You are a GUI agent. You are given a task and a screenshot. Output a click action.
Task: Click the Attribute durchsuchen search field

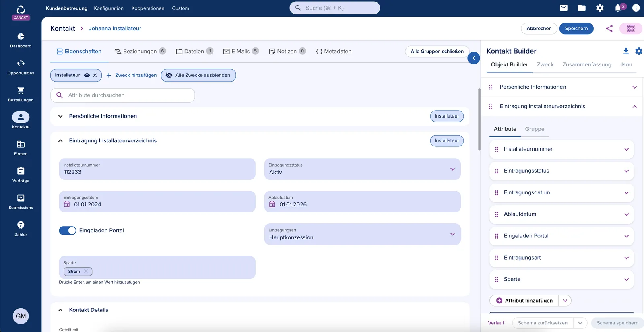[123, 95]
